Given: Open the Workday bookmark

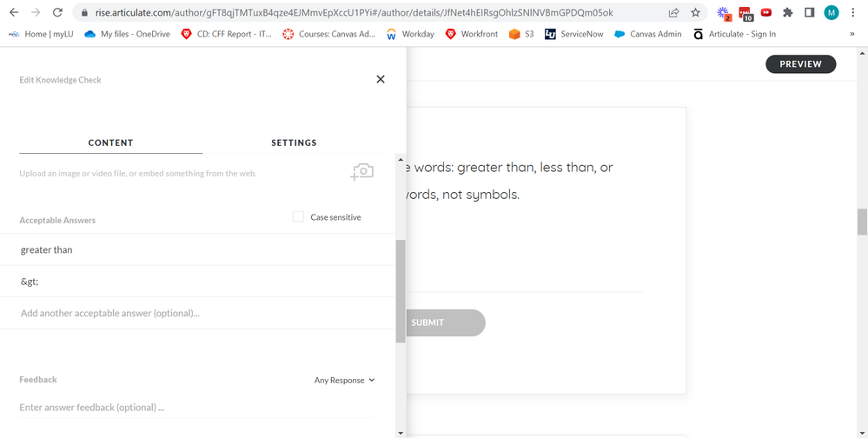Looking at the screenshot, I should 410,34.
